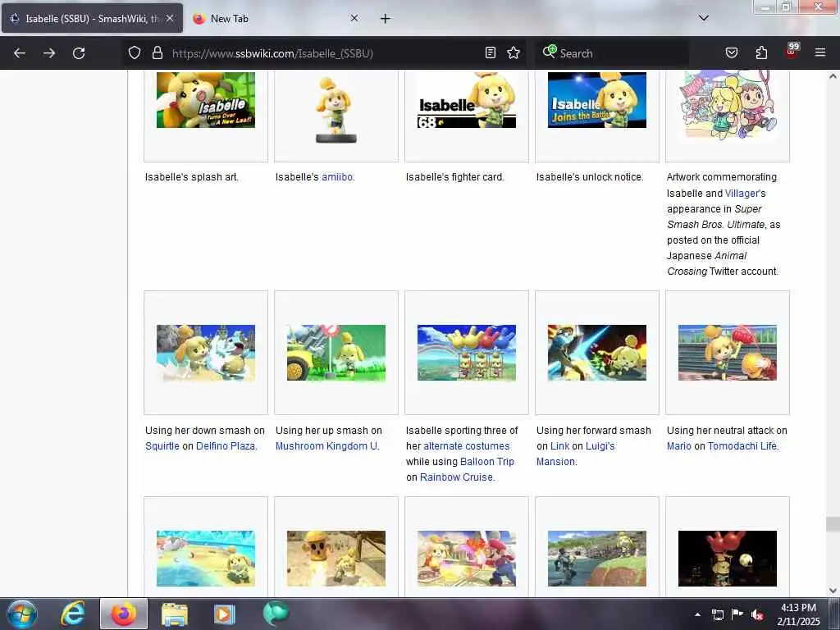Screen dimensions: 840x630
Task: List all tabs dropdown arrow
Action: pos(703,18)
